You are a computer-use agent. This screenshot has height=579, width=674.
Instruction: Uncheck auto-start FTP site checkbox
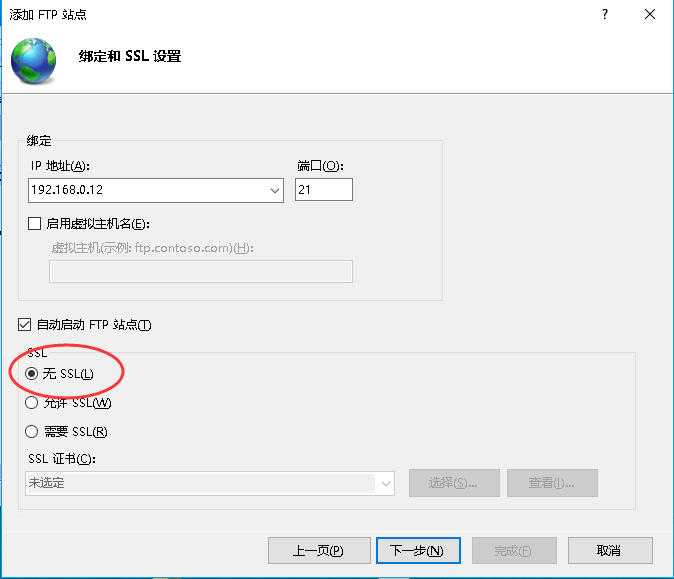point(25,325)
